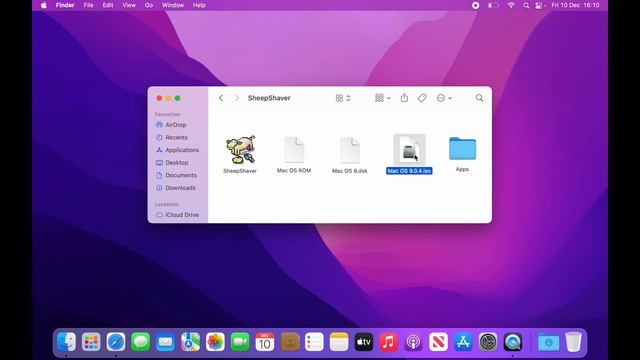Click the screen recording status icon
Screen dimensions: 640x360
[476, 5]
